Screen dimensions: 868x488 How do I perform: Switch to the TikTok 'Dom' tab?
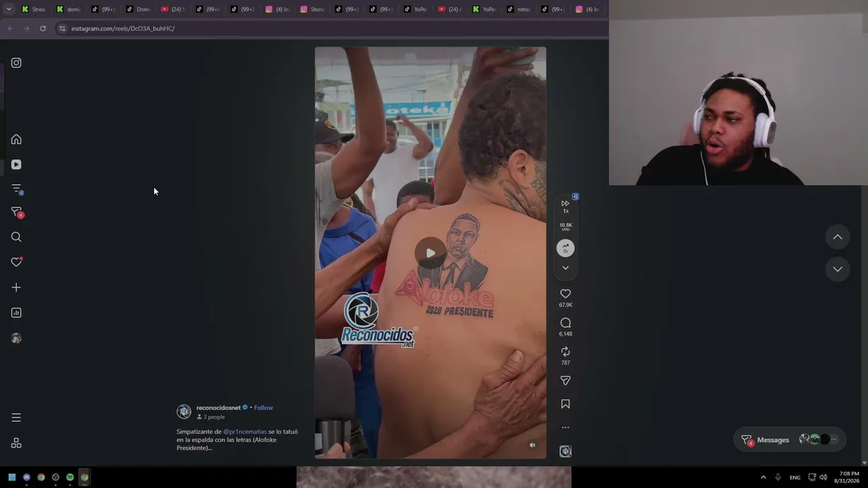pyautogui.click(x=138, y=9)
